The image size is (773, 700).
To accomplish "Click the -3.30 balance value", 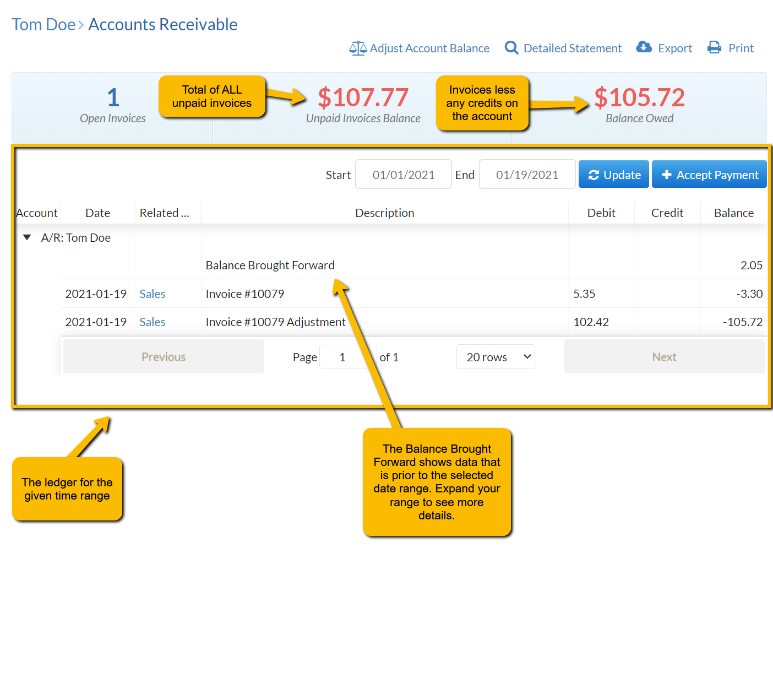I will pos(749,294).
